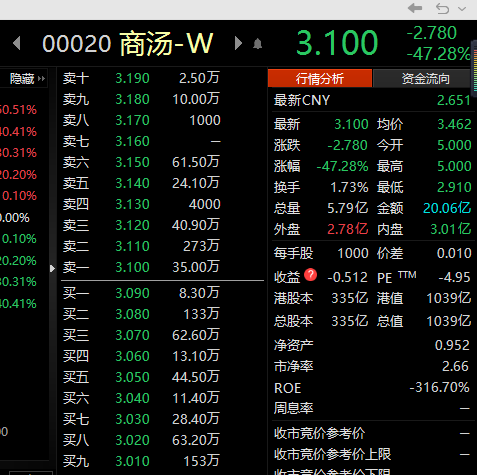Collapse panel using small white triangle by 卖一

pos(52,269)
